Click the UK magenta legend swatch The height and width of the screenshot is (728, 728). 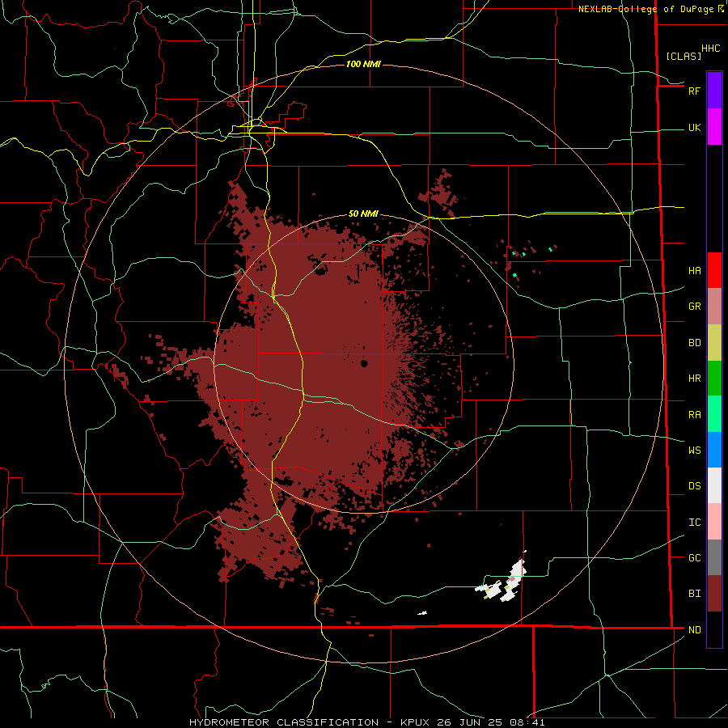coord(714,127)
